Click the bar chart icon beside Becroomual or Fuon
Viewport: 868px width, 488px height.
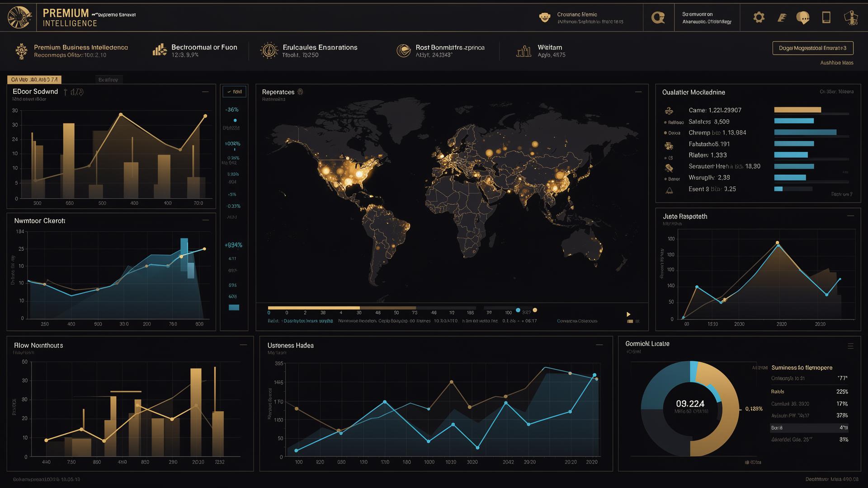[159, 50]
